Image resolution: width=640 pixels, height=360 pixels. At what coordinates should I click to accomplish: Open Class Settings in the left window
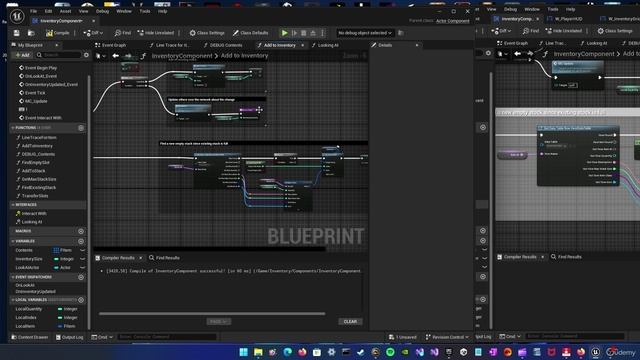pos(207,33)
